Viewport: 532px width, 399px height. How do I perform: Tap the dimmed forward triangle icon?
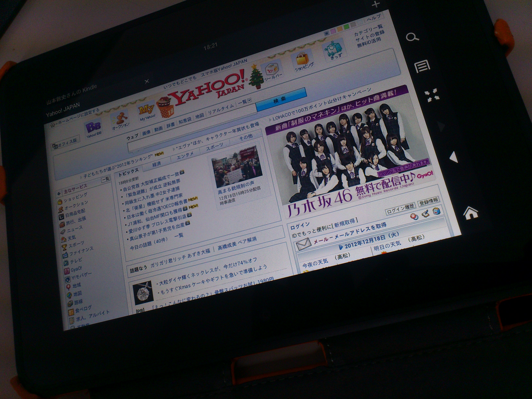[x=442, y=126]
